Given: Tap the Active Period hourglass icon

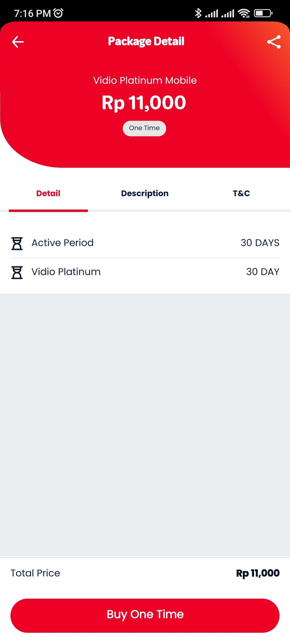Looking at the screenshot, I should pyautogui.click(x=17, y=243).
